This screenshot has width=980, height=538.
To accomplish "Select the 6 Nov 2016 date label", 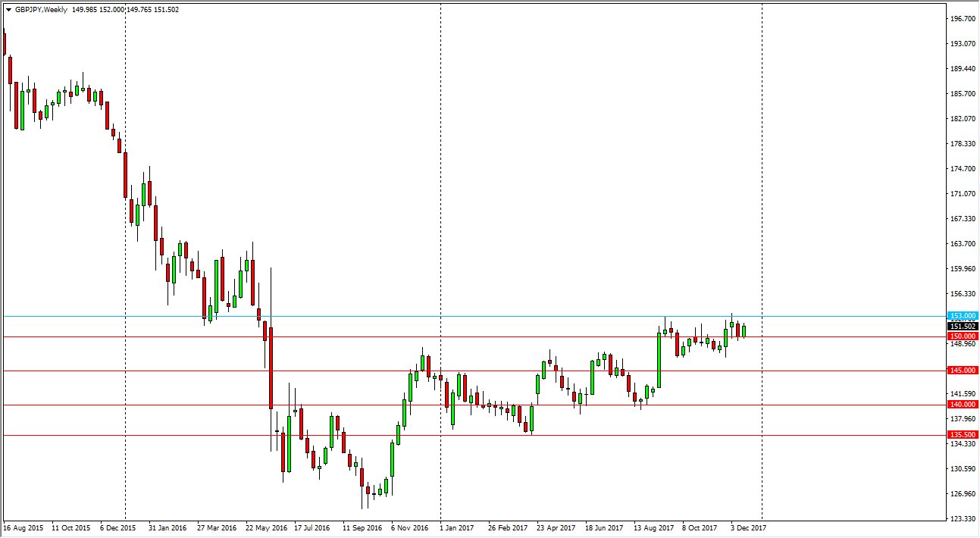I will pyautogui.click(x=409, y=527).
